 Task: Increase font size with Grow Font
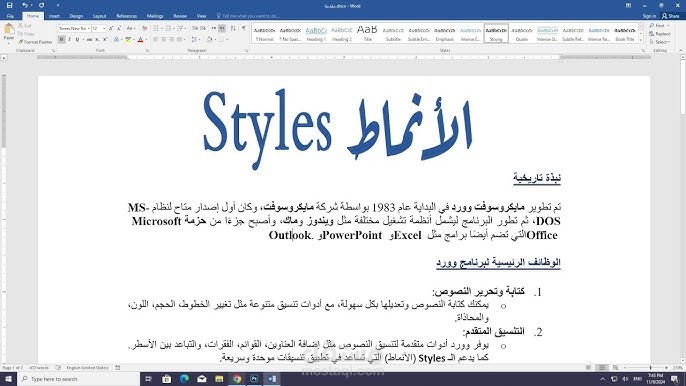click(111, 28)
